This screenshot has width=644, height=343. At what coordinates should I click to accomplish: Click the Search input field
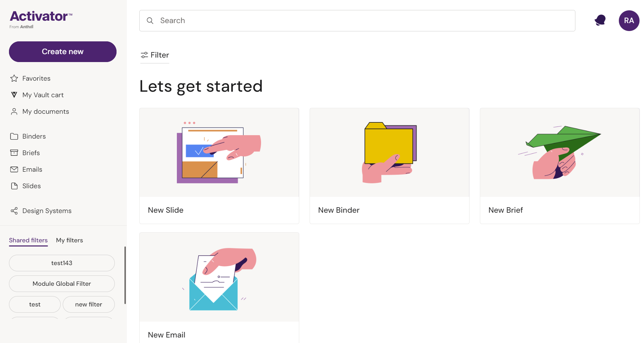coord(357,21)
